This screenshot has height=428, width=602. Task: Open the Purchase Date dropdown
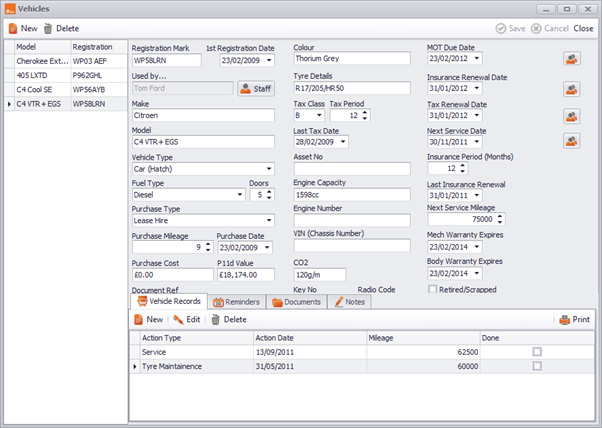coord(267,248)
